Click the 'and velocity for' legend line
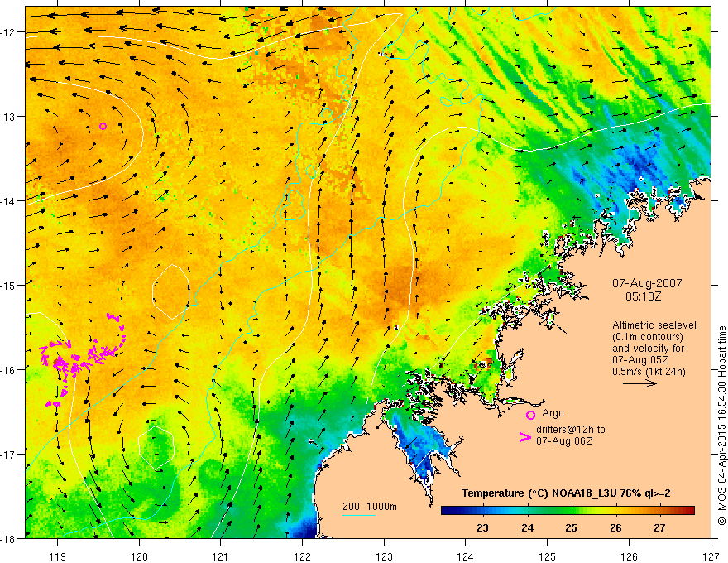The image size is (728, 563). pos(648,349)
